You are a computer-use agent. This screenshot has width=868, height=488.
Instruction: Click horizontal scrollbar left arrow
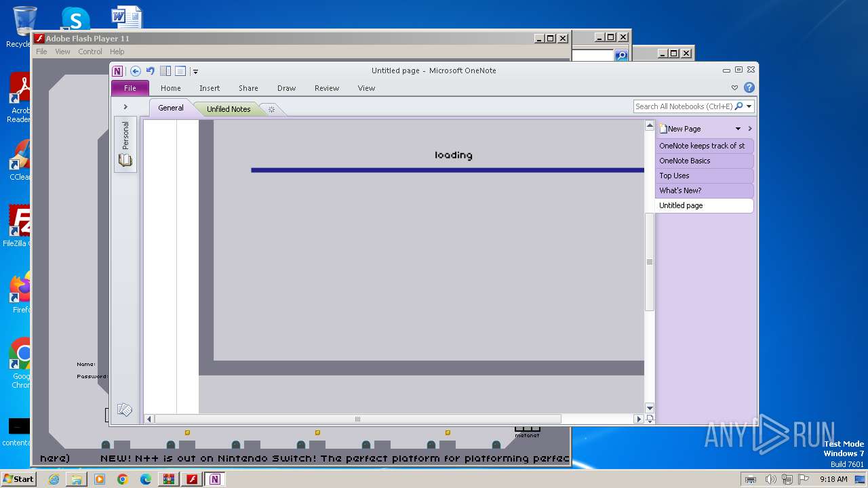coord(149,420)
